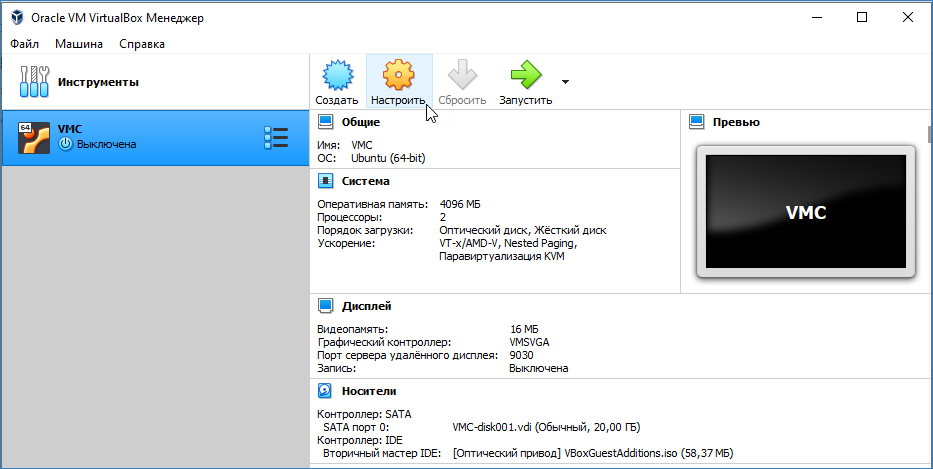Image resolution: width=933 pixels, height=469 pixels.
Task: Open VM settings with Настроить gear icon
Action: coord(398,75)
